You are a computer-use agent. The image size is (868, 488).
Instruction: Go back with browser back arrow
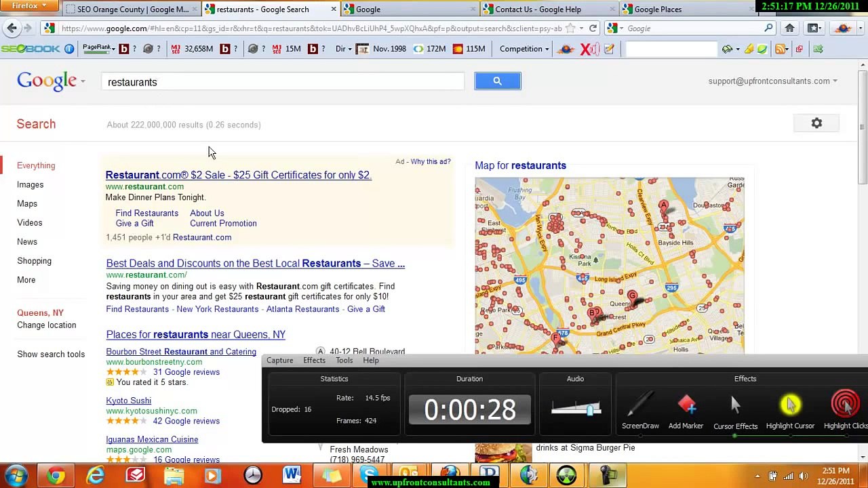click(x=12, y=28)
